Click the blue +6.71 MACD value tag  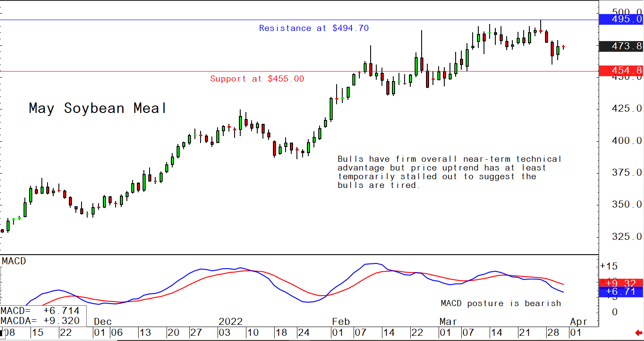tap(621, 292)
